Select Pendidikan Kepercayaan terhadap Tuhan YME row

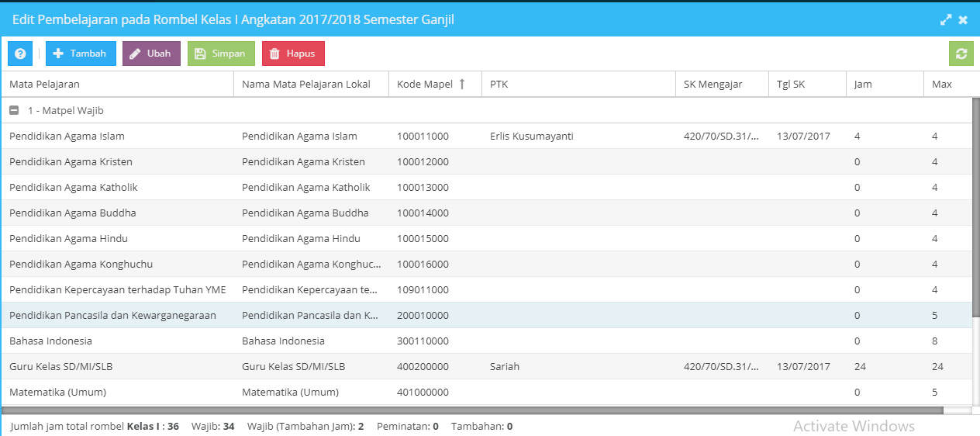[486, 289]
